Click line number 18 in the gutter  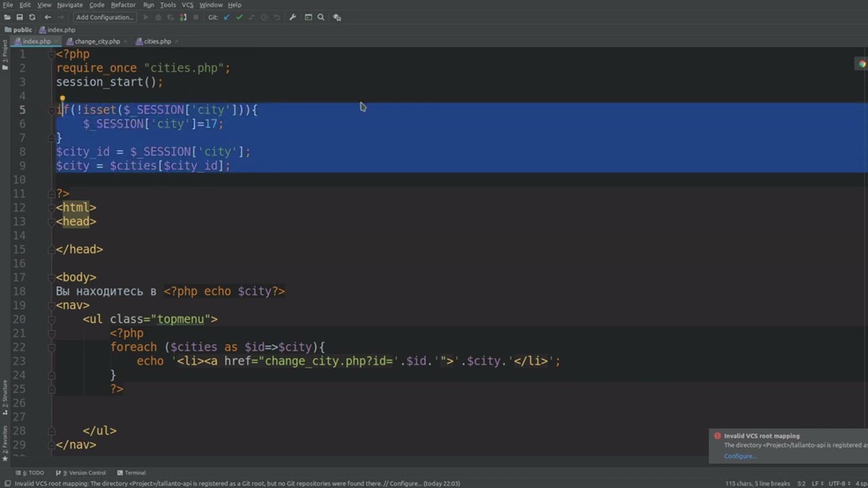click(x=19, y=291)
